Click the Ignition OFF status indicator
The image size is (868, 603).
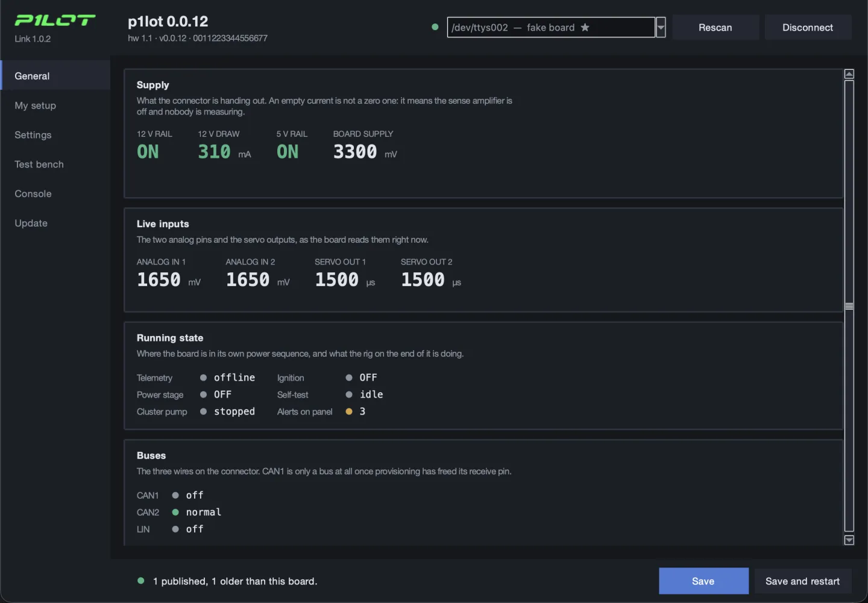tap(361, 378)
